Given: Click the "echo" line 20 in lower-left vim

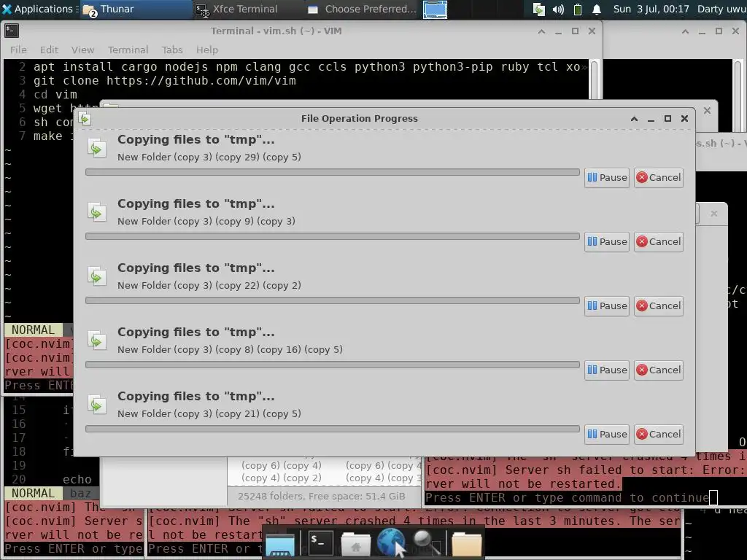Looking at the screenshot, I should pyautogui.click(x=77, y=480).
